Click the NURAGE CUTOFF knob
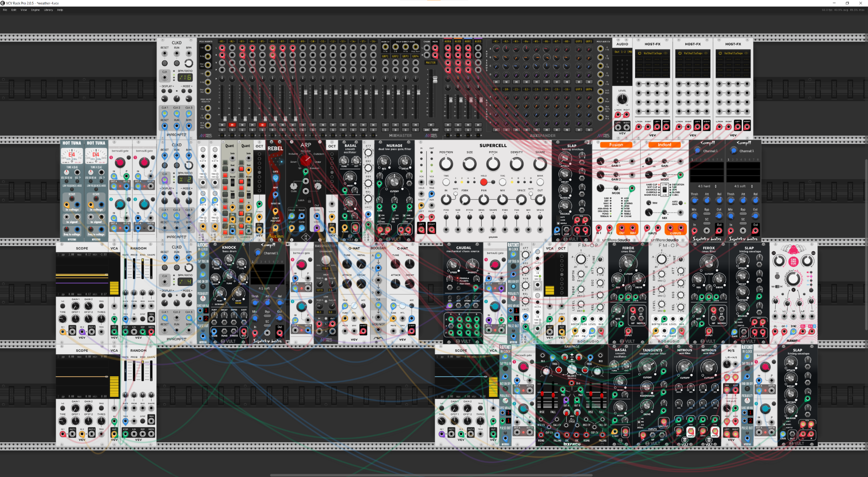The height and width of the screenshot is (477, 868). 393,181
